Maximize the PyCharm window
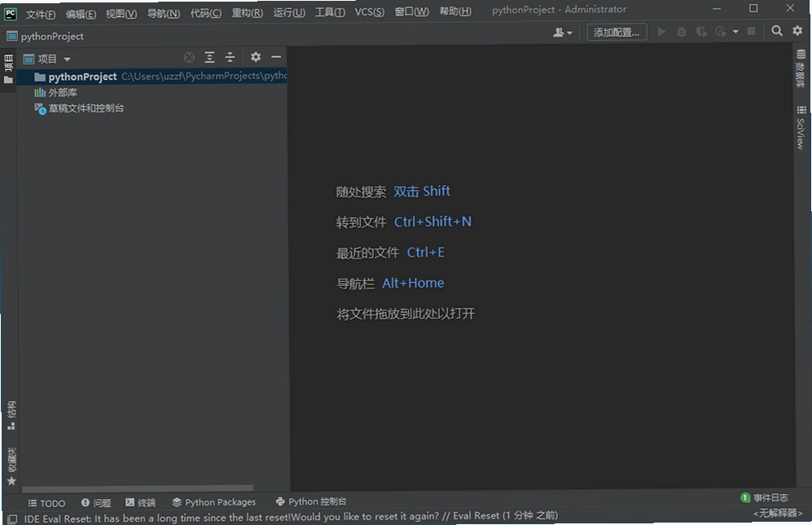Image resolution: width=812 pixels, height=525 pixels. point(753,8)
